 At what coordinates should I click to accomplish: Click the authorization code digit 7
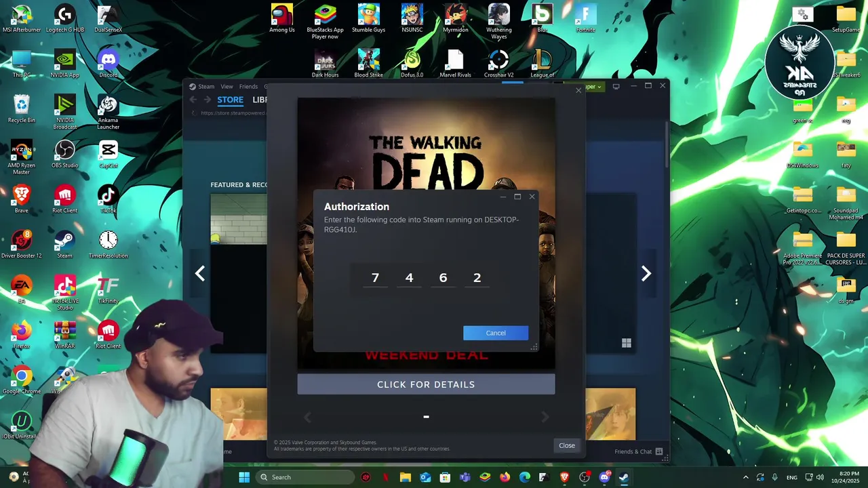click(x=375, y=278)
